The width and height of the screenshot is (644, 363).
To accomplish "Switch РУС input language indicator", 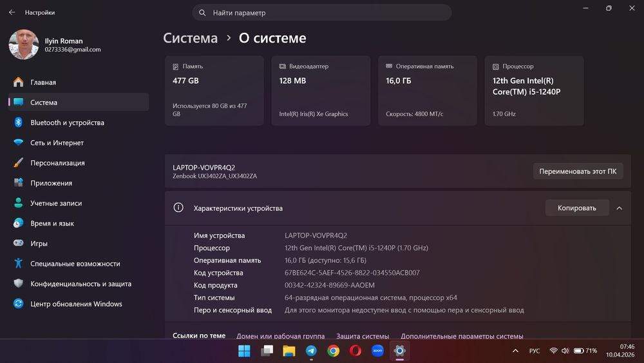I will [x=535, y=351].
